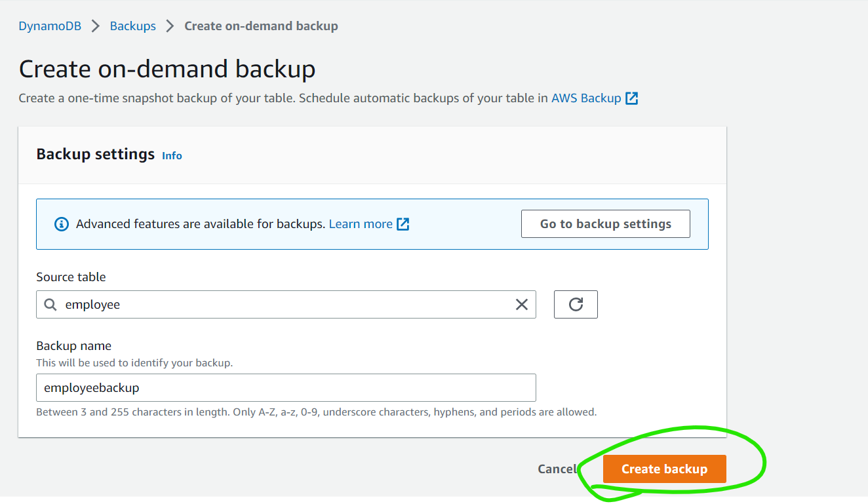
Task: Clear the Source table selection with X
Action: point(522,305)
